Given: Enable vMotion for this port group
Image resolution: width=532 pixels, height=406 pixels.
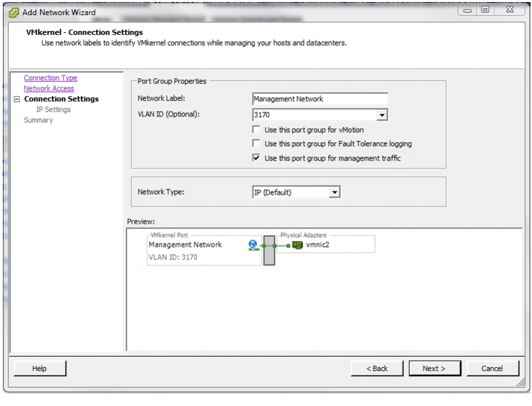Looking at the screenshot, I should coord(256,130).
